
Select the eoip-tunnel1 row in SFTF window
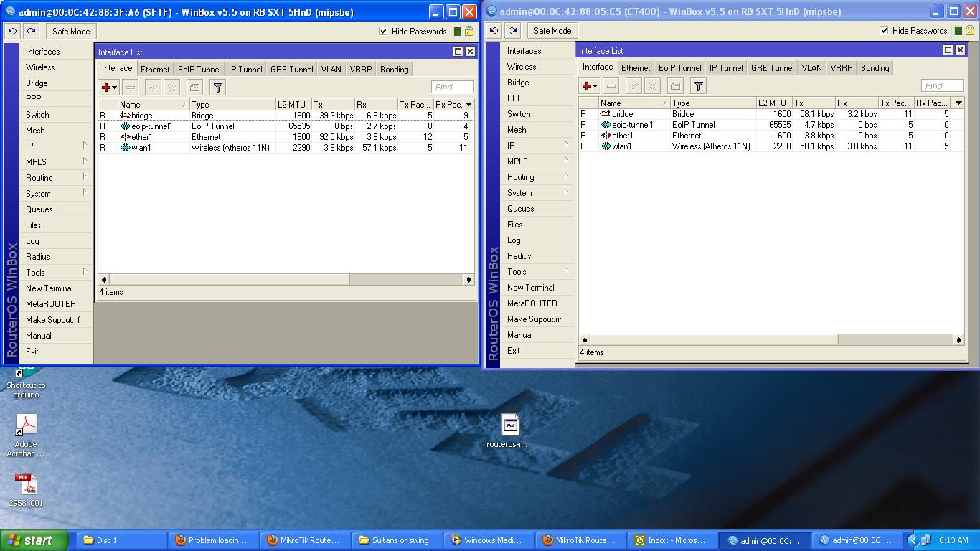[x=285, y=126]
